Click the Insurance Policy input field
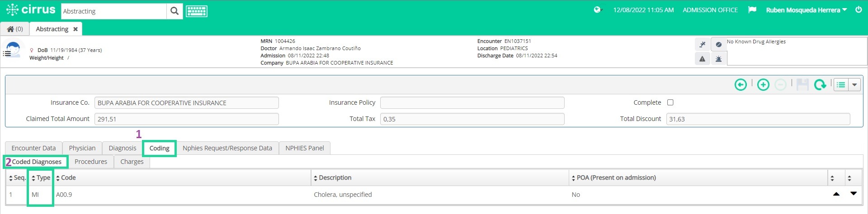This screenshot has height=214, width=868. (472, 103)
